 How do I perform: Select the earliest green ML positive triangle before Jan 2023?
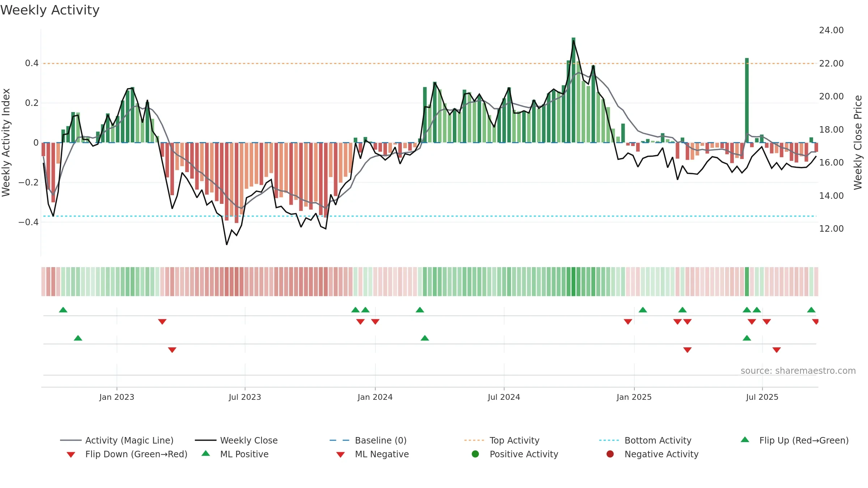[78, 338]
